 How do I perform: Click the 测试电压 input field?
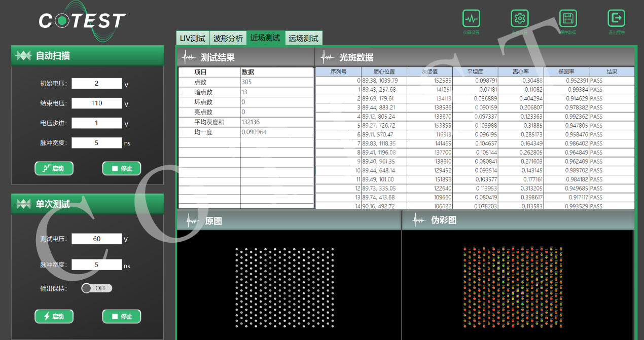(x=96, y=239)
